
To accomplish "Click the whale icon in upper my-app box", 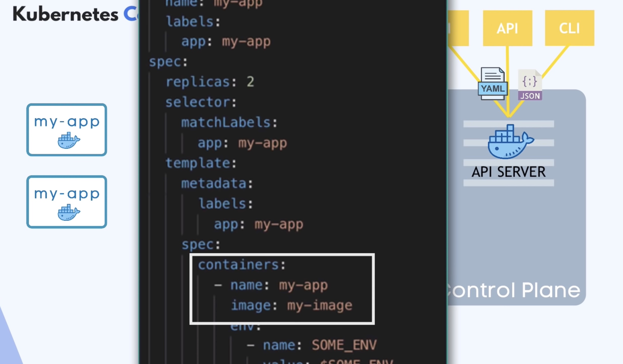I will click(x=69, y=140).
